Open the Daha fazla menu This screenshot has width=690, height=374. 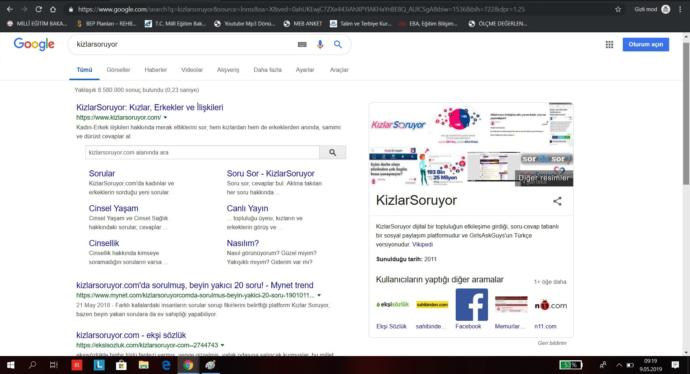click(268, 70)
